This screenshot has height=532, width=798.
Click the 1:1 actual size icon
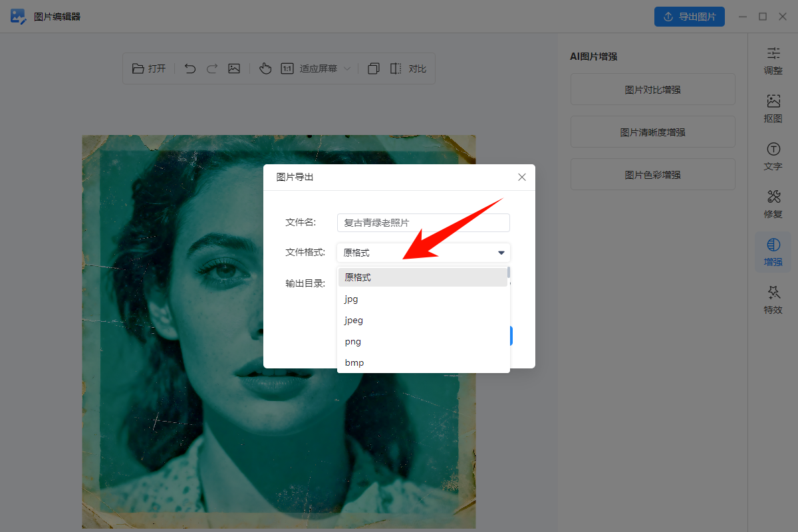click(287, 68)
